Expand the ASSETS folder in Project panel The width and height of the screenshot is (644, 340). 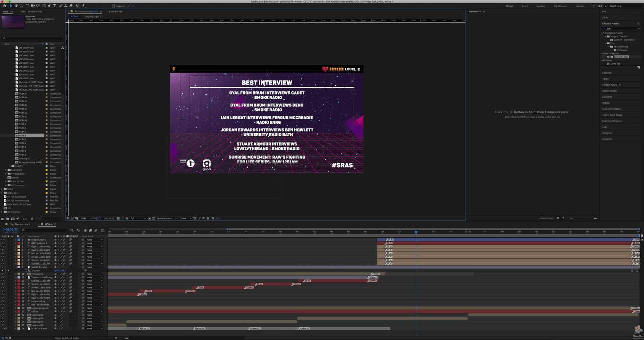tap(9, 166)
